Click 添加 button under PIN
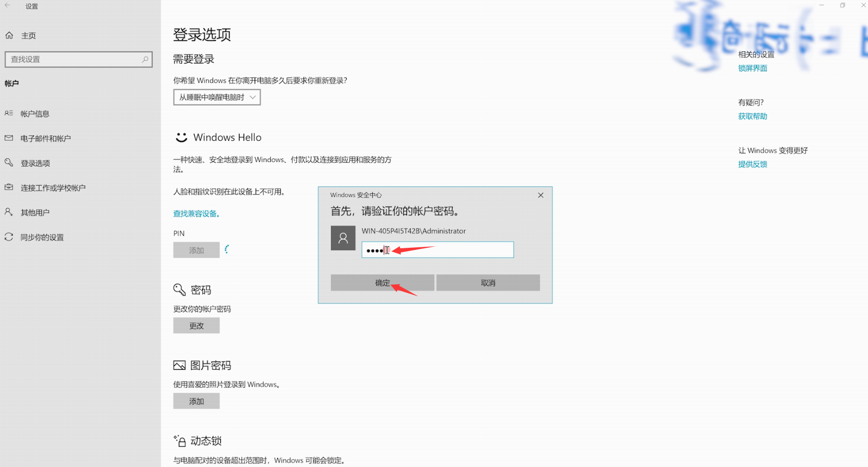Image resolution: width=868 pixels, height=467 pixels. click(x=196, y=250)
